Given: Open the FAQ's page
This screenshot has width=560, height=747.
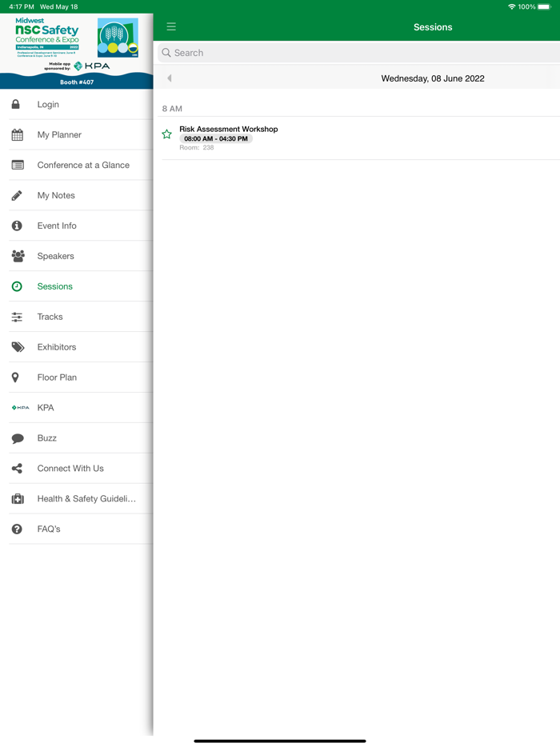Looking at the screenshot, I should coord(49,529).
